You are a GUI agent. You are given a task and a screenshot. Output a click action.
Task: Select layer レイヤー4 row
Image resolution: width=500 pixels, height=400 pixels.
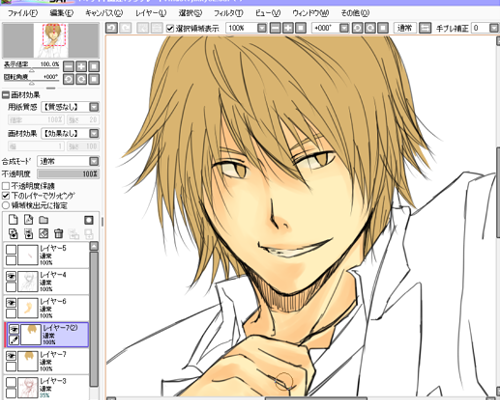(47, 281)
